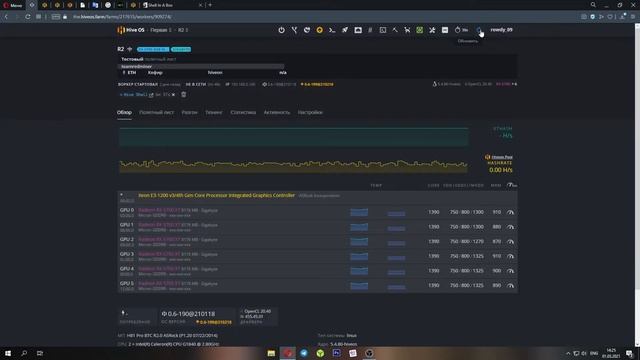The height and width of the screenshot is (360, 640).
Task: Switch to the Обзор tab
Action: point(124,112)
